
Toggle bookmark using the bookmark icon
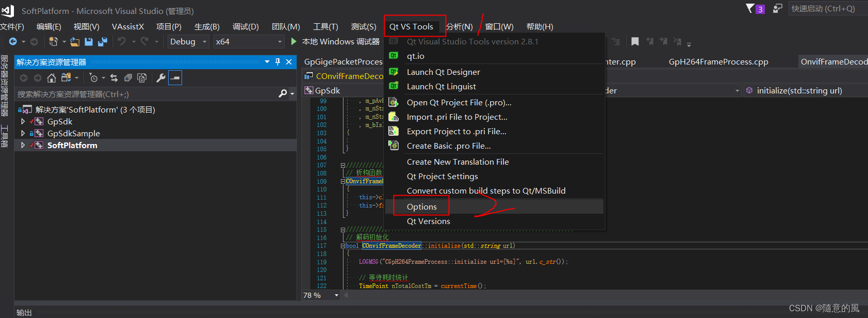635,41
